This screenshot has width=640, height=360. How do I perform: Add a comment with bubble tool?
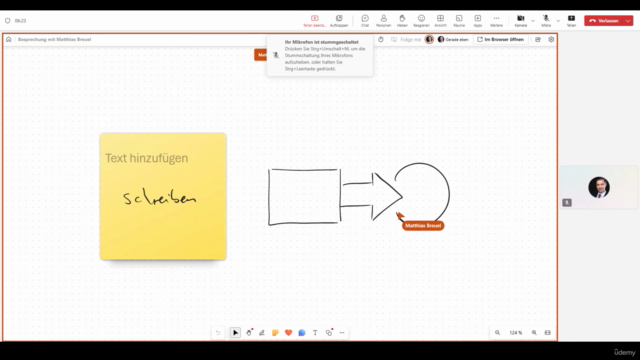(x=302, y=333)
